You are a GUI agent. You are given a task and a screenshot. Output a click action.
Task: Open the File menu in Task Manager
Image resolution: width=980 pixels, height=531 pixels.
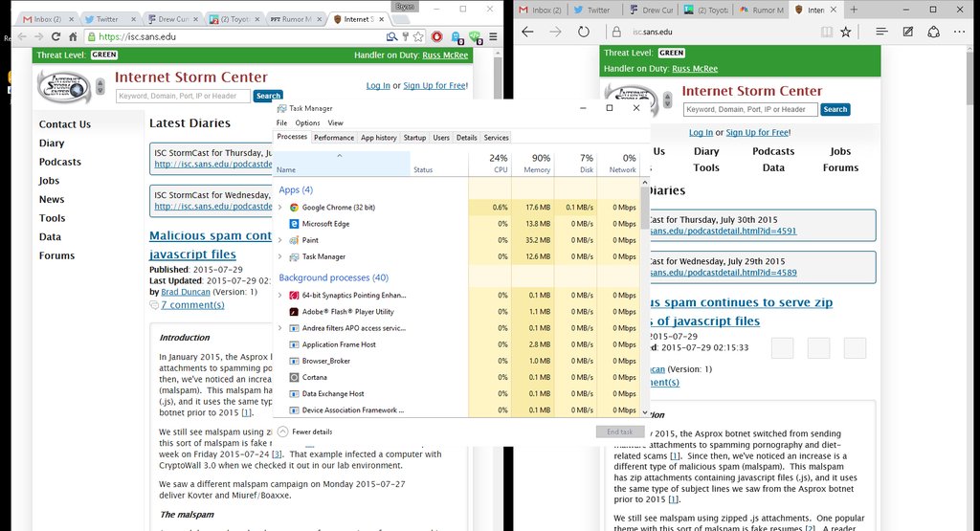point(282,123)
